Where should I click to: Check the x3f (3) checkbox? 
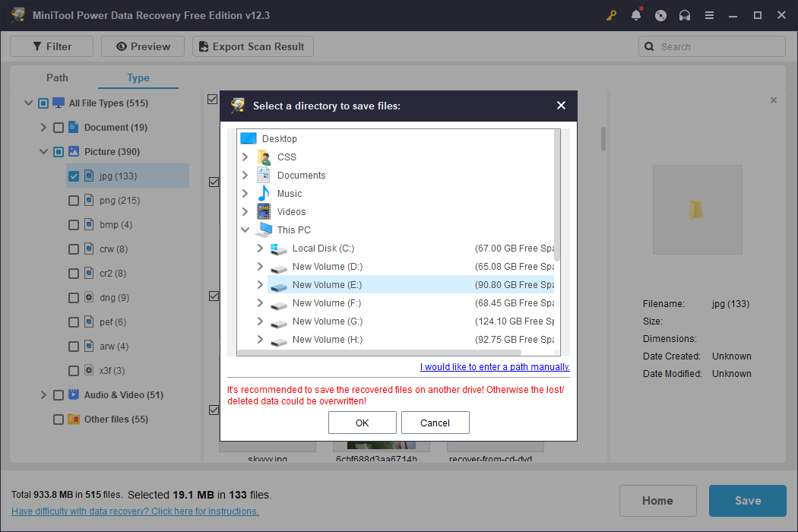(x=74, y=371)
